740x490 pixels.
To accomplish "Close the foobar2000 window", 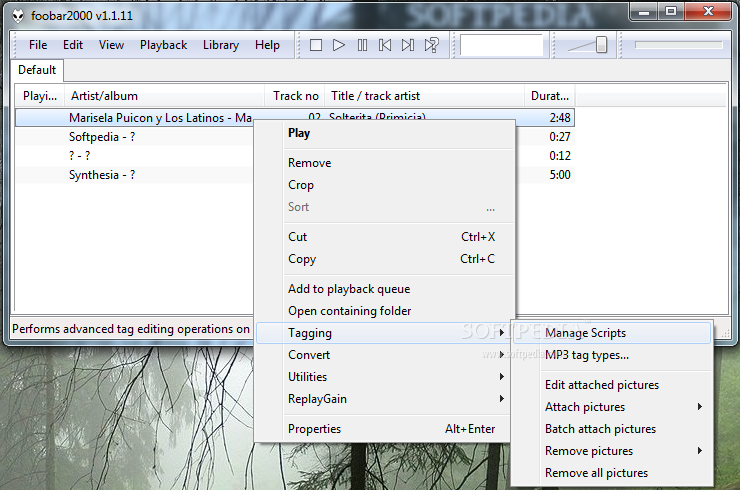I will pyautogui.click(x=708, y=11).
